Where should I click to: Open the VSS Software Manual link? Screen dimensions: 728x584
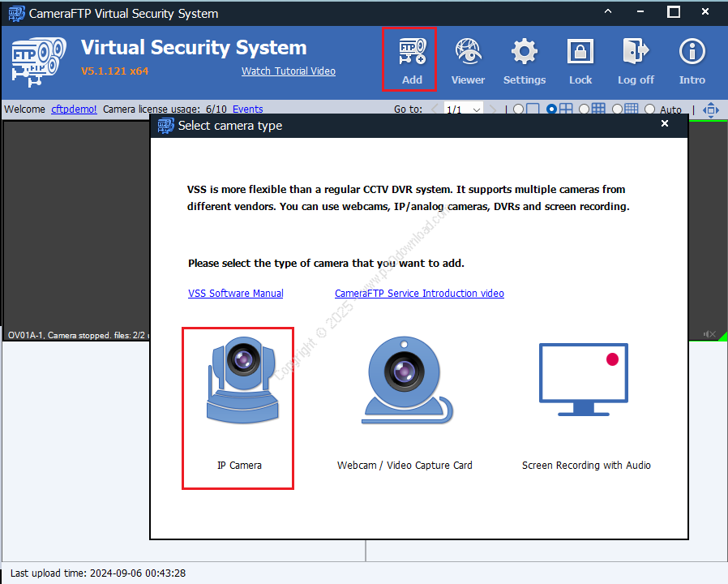[236, 294]
